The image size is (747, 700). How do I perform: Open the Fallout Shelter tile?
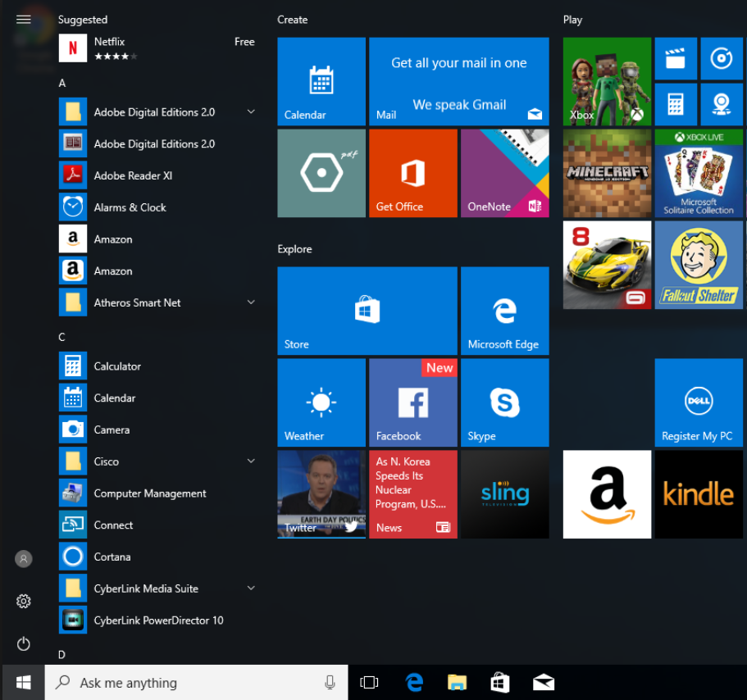[x=698, y=264]
